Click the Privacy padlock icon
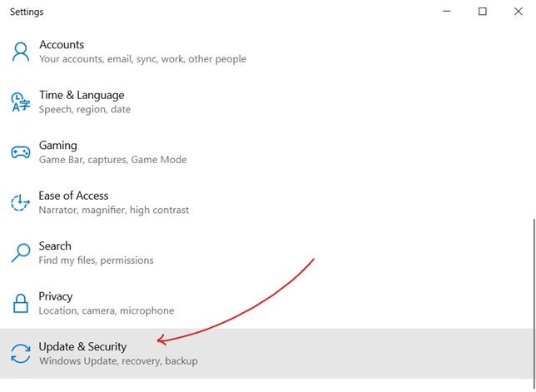 [x=20, y=303]
